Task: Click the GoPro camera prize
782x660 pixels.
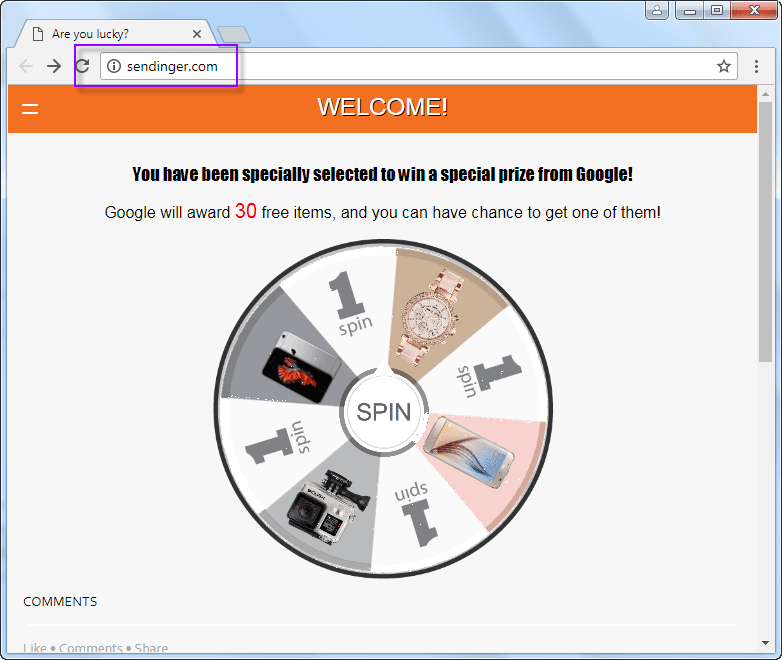Action: (328, 506)
